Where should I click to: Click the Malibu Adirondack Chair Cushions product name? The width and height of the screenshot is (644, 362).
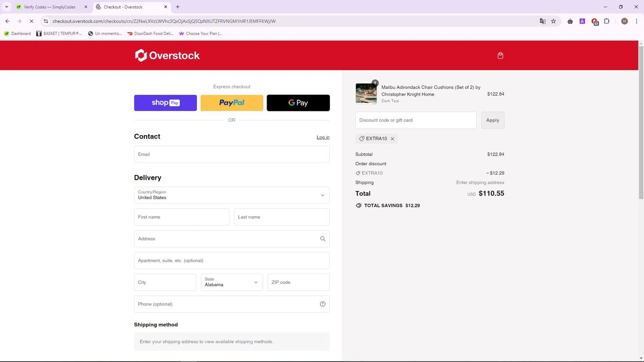(x=431, y=90)
